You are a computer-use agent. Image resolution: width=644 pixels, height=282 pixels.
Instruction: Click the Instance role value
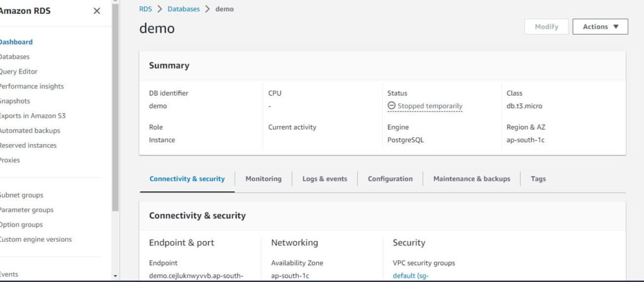pos(162,140)
